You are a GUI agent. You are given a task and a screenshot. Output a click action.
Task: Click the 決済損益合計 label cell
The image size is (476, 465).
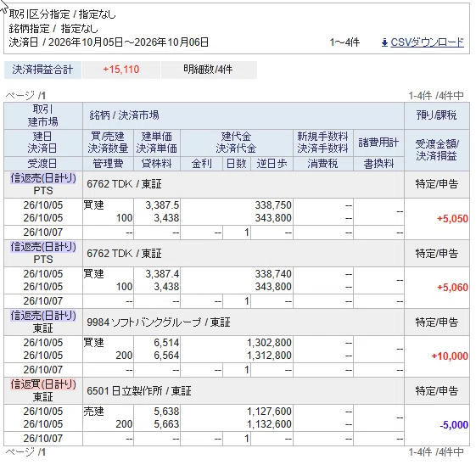coord(42,70)
